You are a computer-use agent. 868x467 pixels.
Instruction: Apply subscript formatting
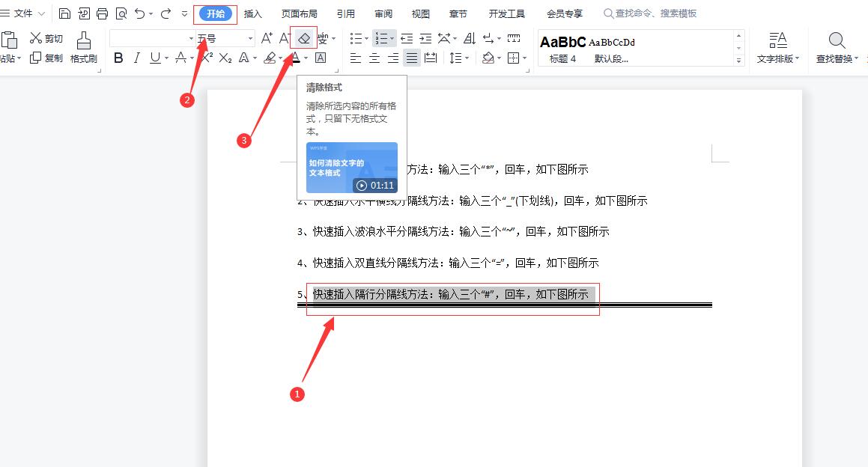(226, 58)
